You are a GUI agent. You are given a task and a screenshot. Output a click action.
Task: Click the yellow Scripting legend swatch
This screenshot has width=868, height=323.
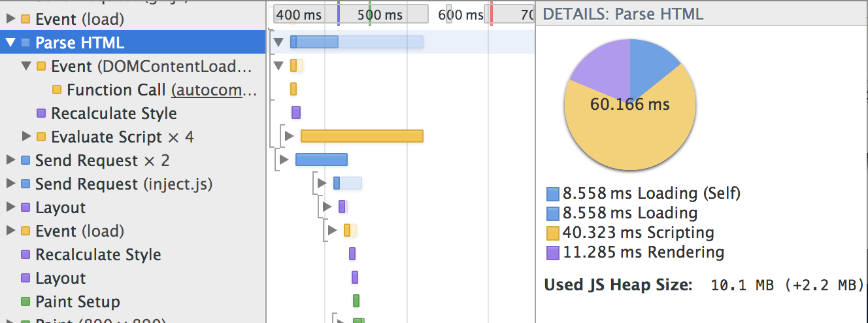(x=553, y=233)
